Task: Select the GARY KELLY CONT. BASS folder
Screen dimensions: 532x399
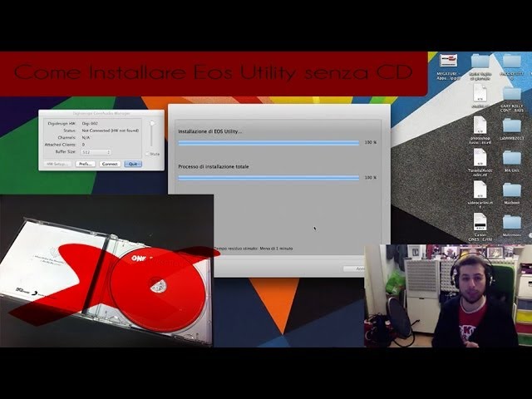Action: coord(512,94)
